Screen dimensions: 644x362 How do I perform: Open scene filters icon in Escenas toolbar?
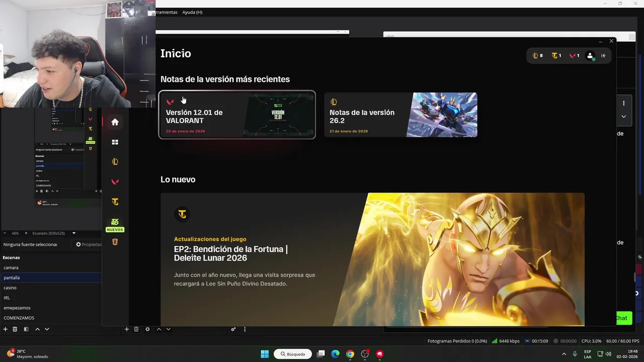click(26, 329)
